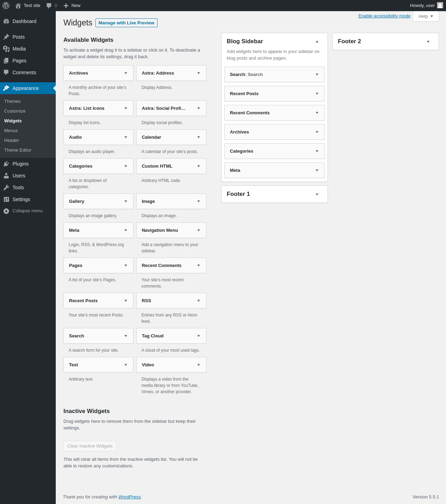Click the Tools wrench icon
This screenshot has height=504, width=446.
(x=6, y=188)
